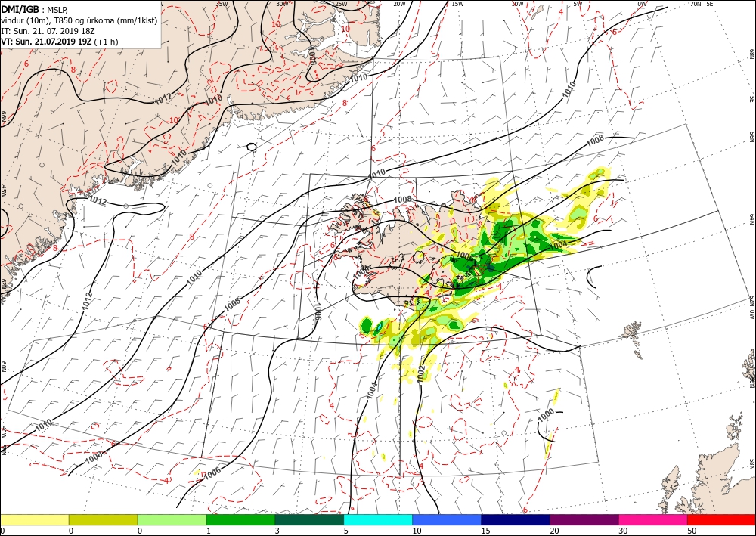The image size is (756, 536).
Task: Select the magenta 30 mm legend swatch
Action: click(653, 519)
